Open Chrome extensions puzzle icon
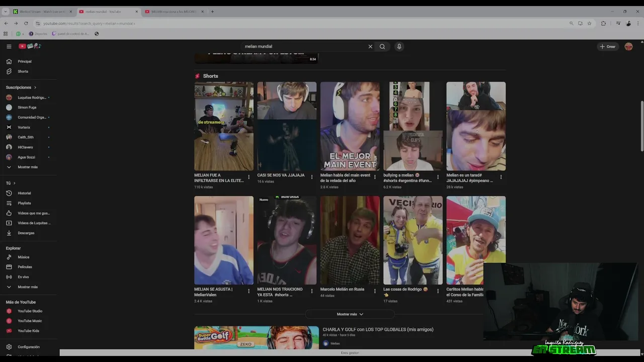 pyautogui.click(x=603, y=23)
